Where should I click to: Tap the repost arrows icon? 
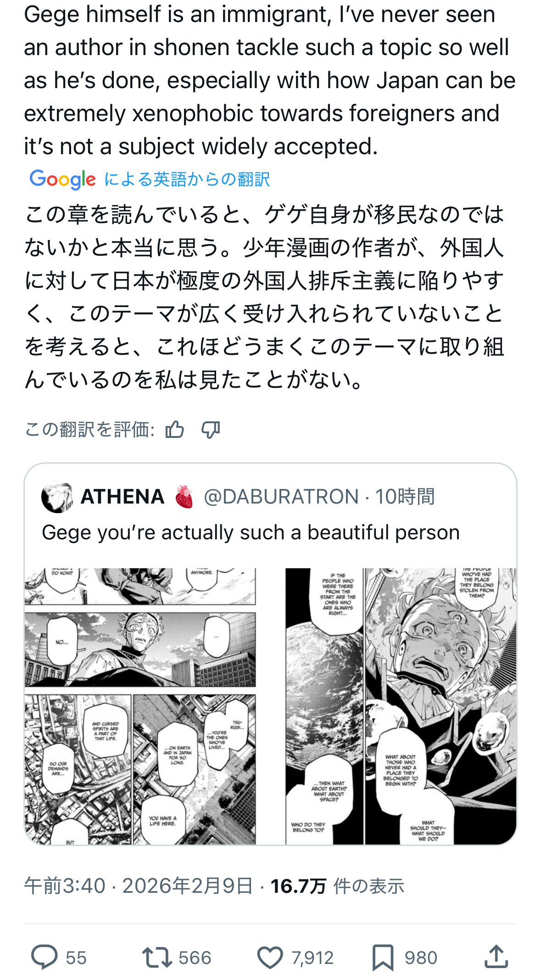(157, 958)
